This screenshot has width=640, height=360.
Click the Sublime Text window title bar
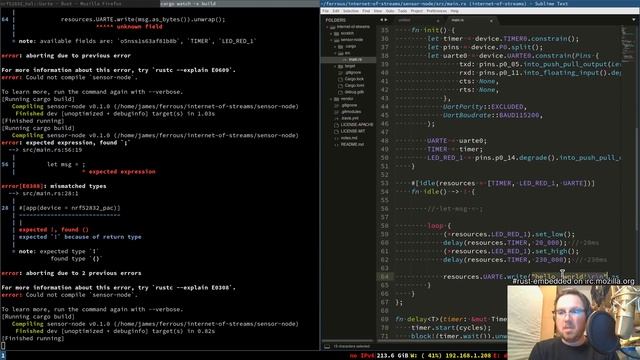tap(480, 3)
